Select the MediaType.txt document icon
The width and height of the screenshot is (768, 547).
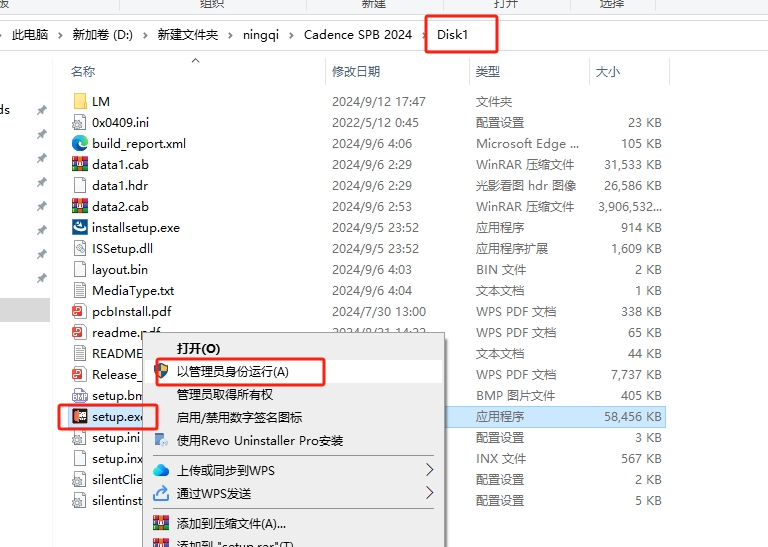click(80, 290)
